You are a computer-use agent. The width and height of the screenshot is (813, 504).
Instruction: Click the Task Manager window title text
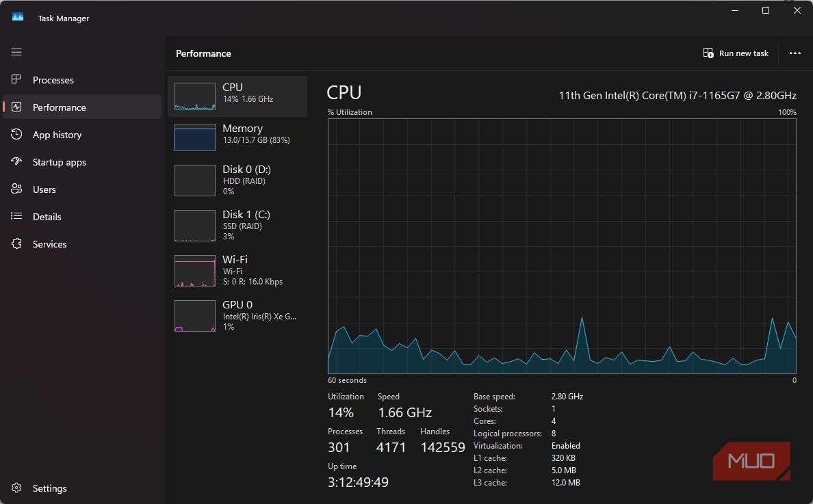click(63, 18)
